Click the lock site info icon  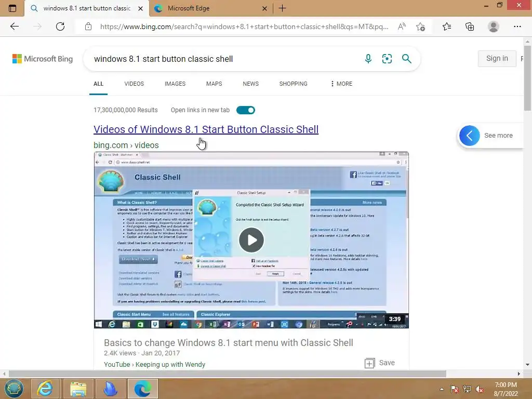(x=88, y=26)
